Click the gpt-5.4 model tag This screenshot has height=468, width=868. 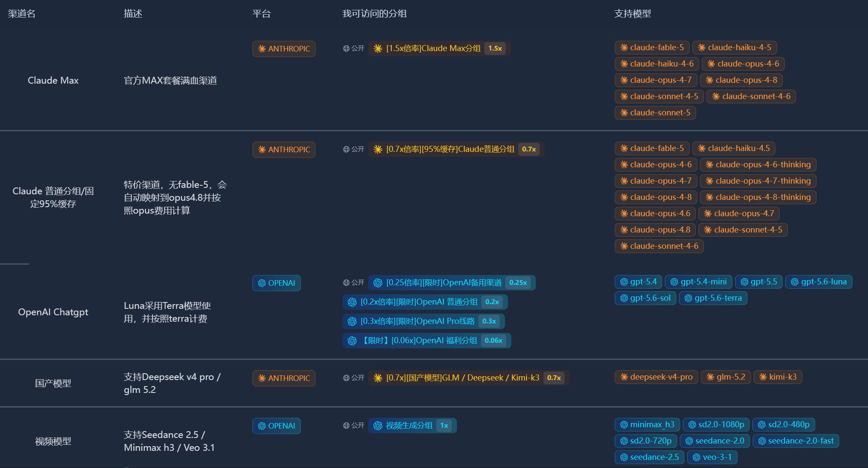(638, 282)
